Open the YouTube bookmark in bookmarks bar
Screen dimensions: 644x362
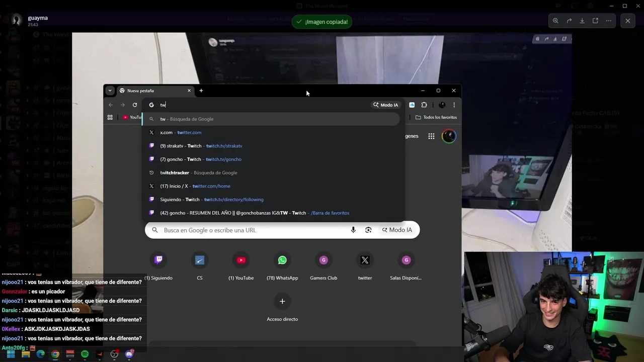click(132, 117)
